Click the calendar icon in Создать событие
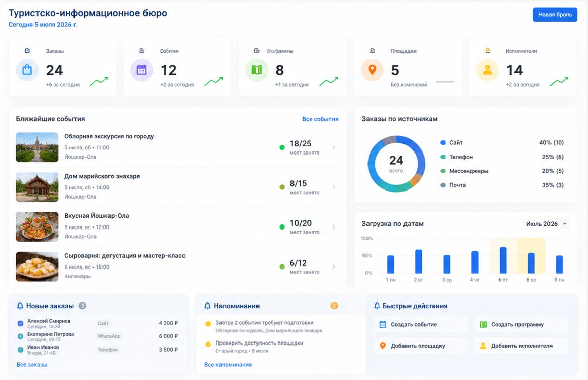588x380 pixels. (383, 325)
